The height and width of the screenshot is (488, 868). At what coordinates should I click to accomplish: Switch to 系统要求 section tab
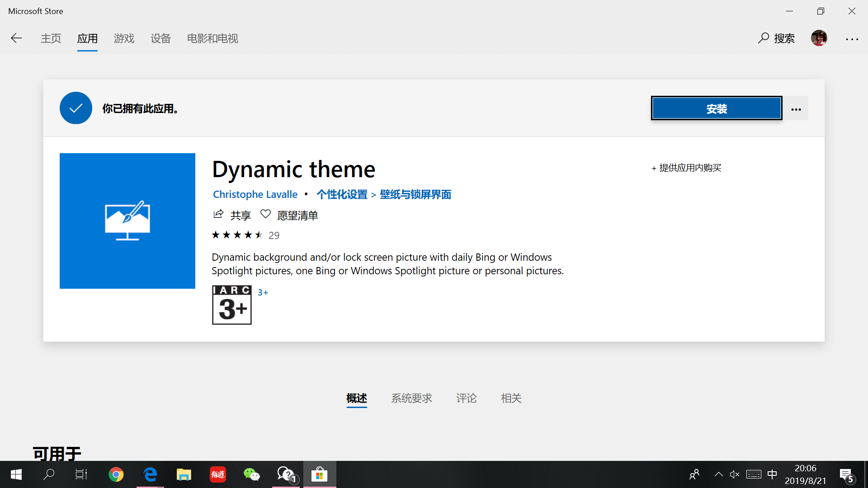[x=412, y=398]
